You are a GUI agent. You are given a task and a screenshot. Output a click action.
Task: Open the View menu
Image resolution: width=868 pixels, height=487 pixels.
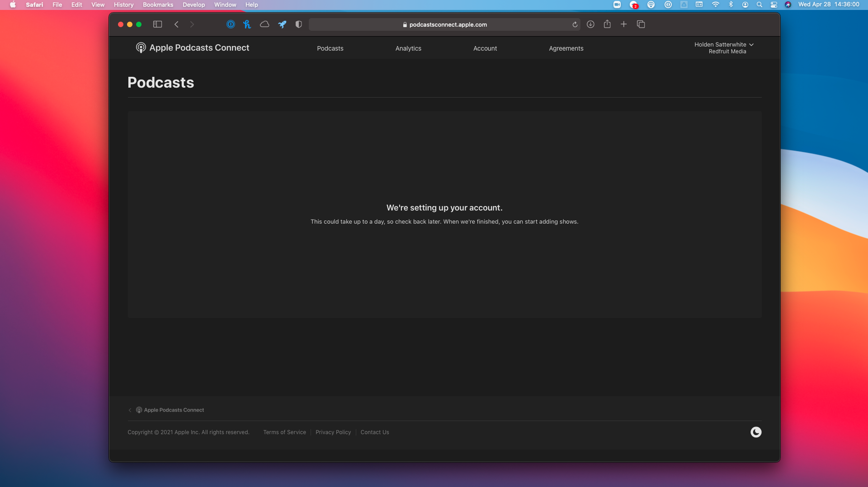click(98, 5)
